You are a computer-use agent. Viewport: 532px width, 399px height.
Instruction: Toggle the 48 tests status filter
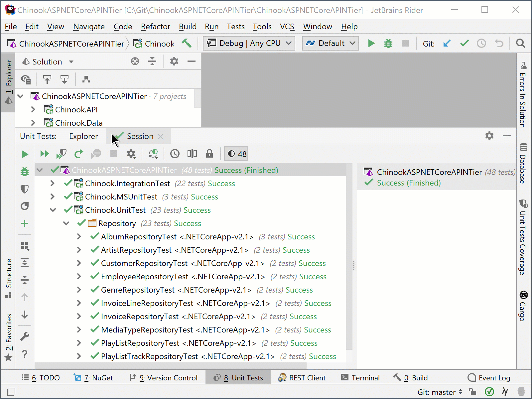[x=236, y=154]
